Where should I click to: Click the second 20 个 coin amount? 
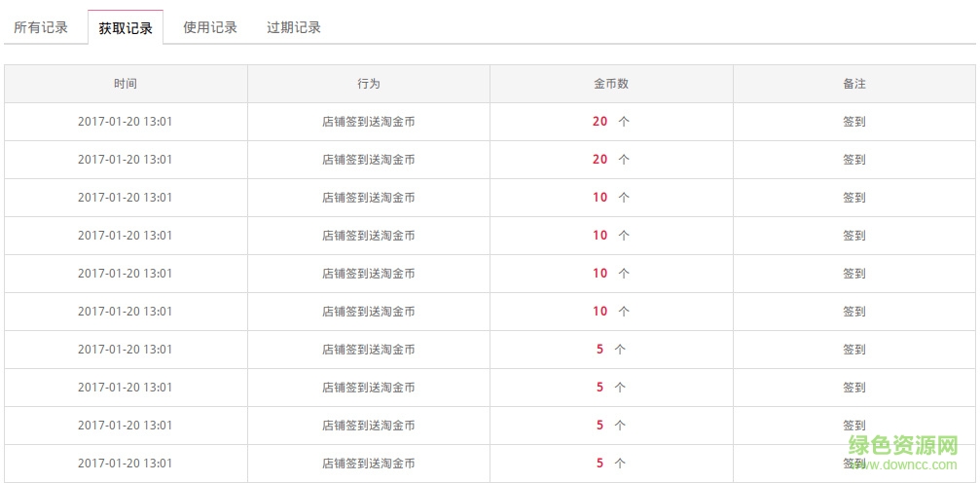pos(610,160)
